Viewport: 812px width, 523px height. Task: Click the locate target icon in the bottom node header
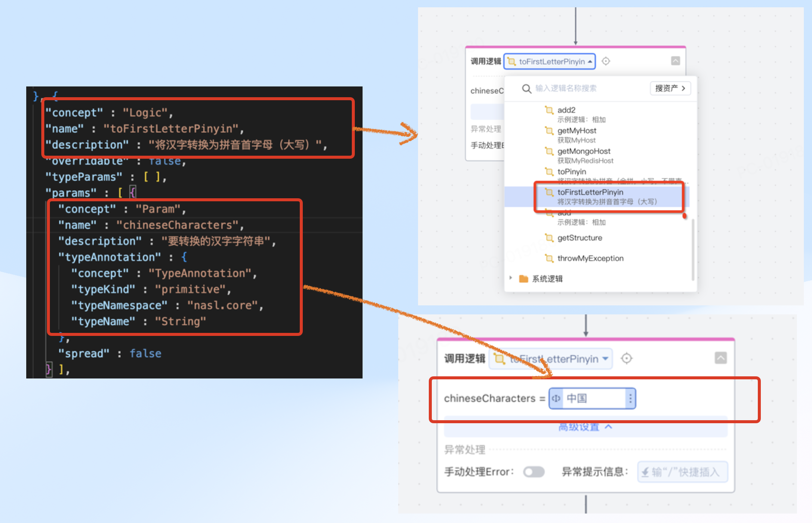tap(627, 358)
